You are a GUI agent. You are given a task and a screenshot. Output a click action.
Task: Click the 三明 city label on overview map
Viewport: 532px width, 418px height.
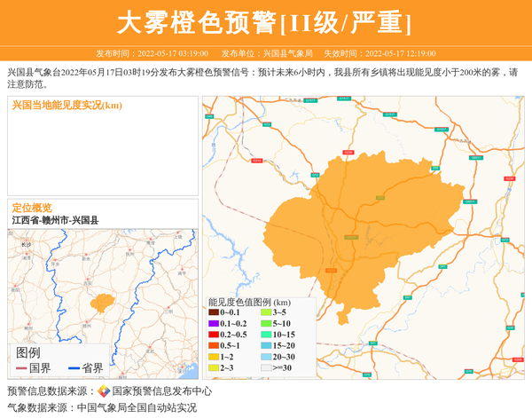click(168, 311)
